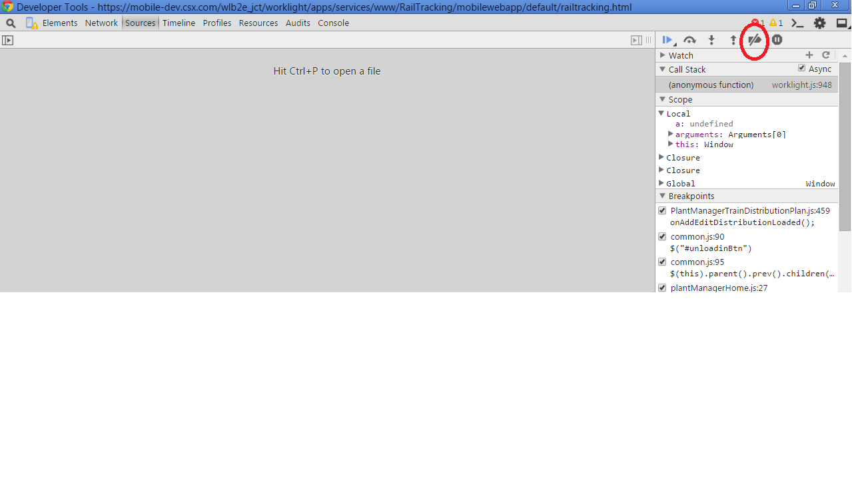Expand the this: Window entry
Screen dimensions: 852x504
671,144
